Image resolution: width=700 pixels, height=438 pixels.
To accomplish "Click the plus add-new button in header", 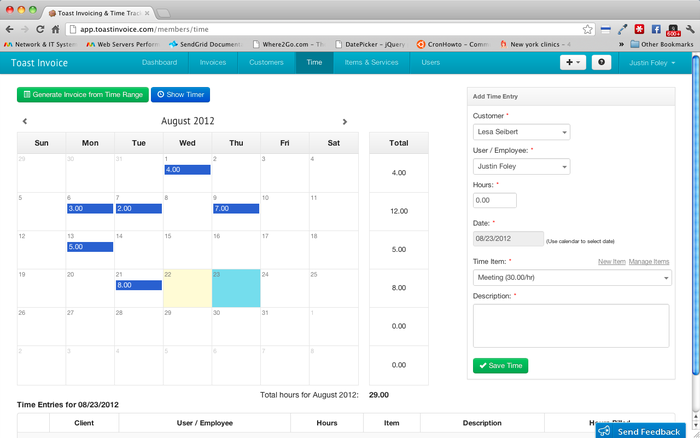I will coord(573,62).
